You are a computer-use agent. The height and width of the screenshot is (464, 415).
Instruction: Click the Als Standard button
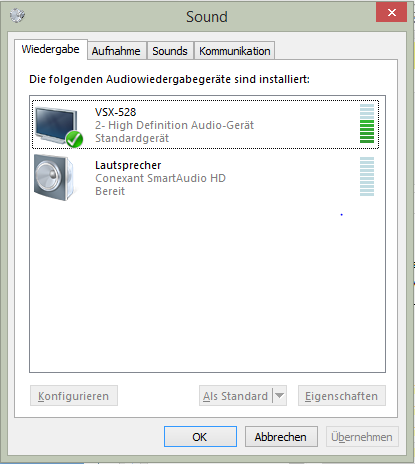236,396
